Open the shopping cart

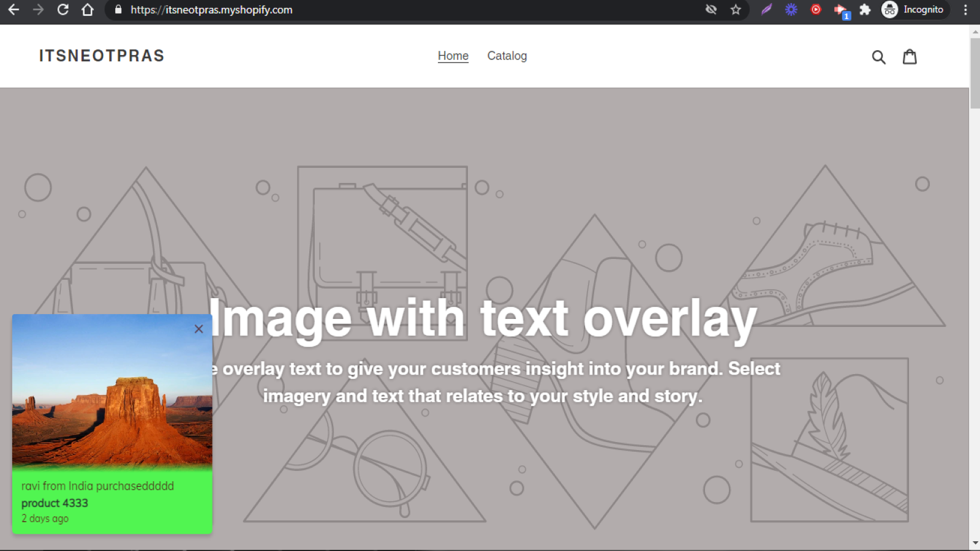coord(910,56)
